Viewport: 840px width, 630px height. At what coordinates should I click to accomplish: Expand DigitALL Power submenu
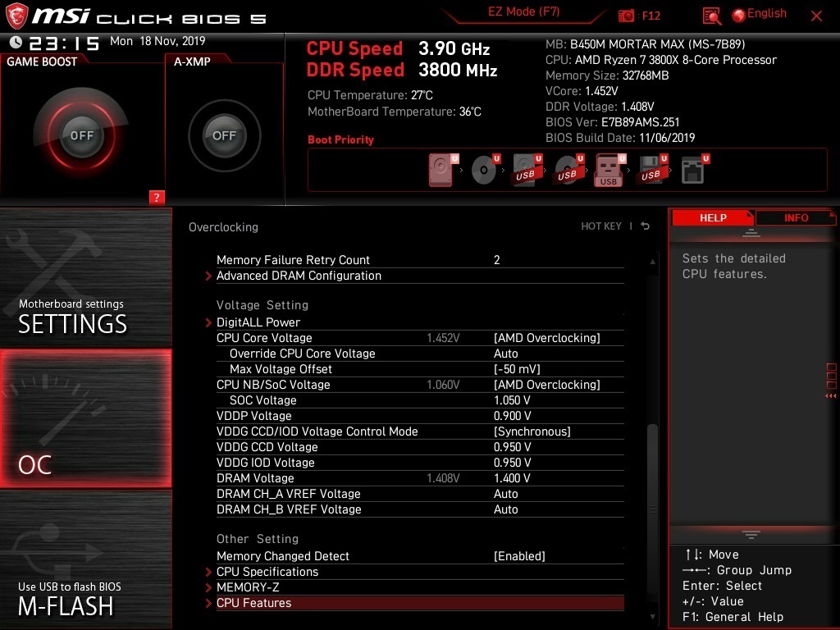coord(414,322)
